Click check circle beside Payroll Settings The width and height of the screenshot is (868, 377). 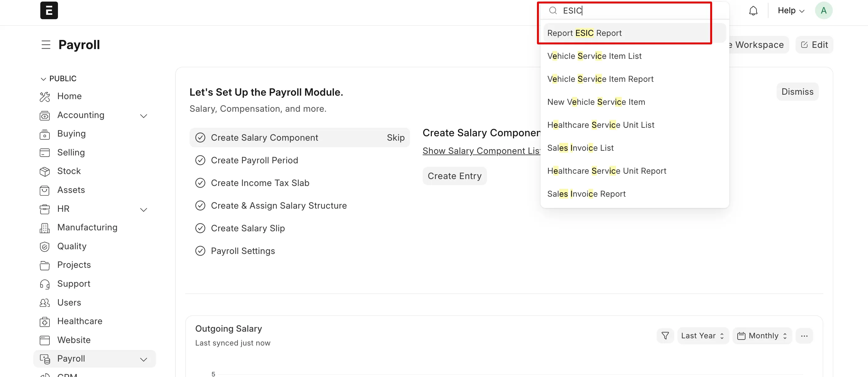[200, 251]
